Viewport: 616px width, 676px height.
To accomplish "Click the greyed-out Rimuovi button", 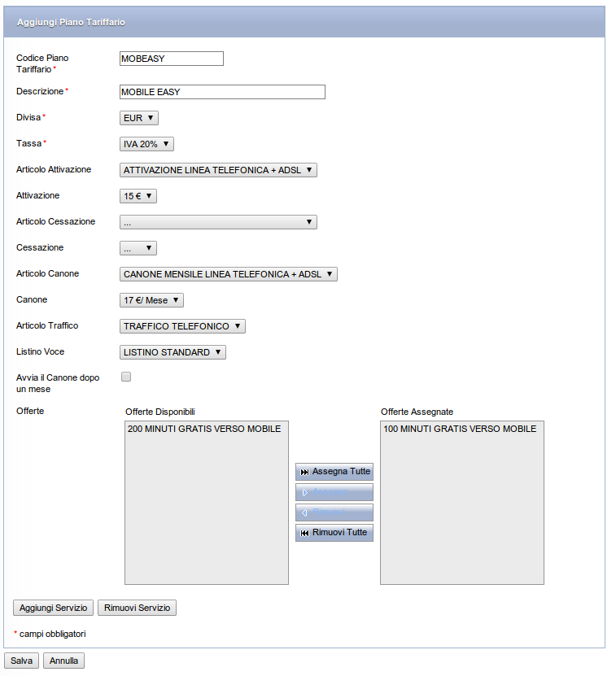I will tap(334, 512).
